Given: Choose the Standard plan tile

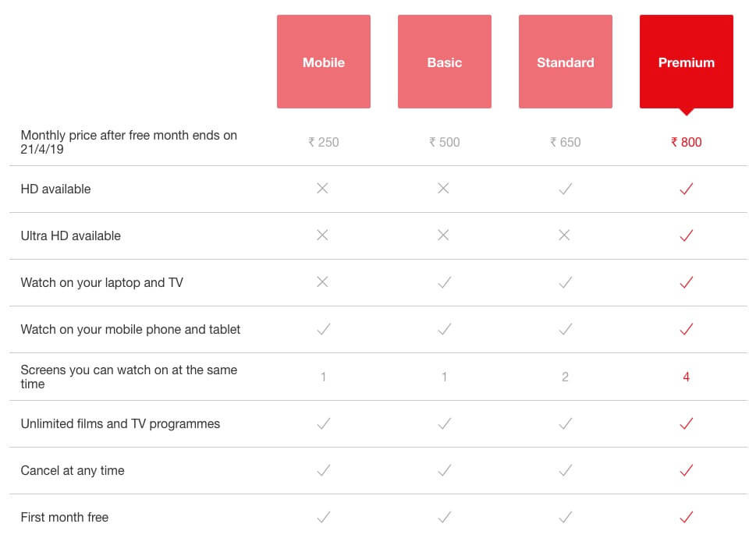Looking at the screenshot, I should click(x=566, y=62).
